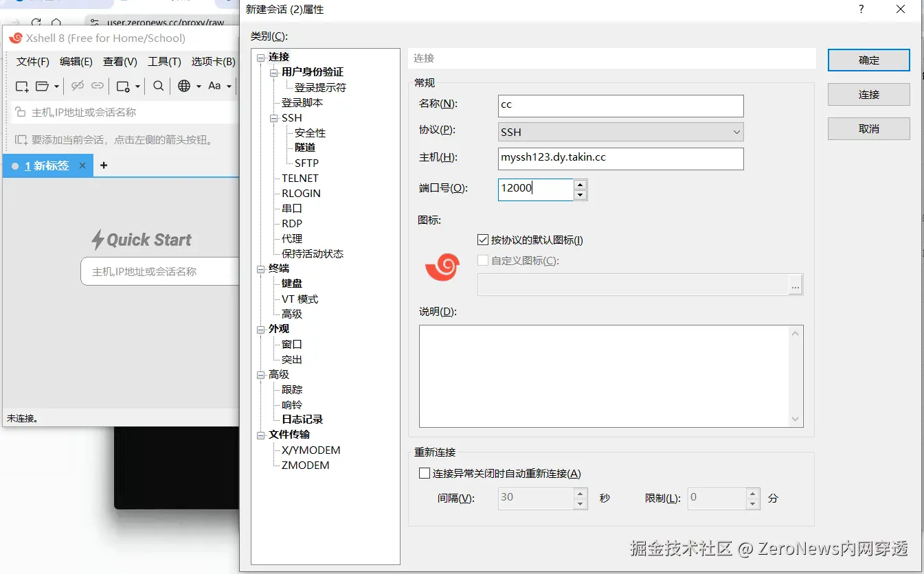This screenshot has height=574, width=924.
Task: Increase port number with up arrow
Action: point(580,184)
